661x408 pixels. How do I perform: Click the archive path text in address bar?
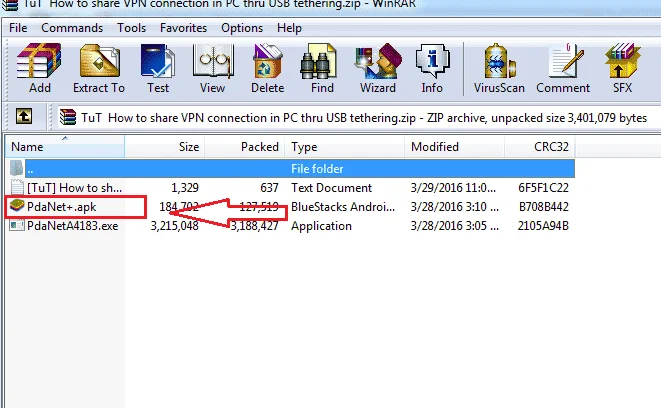click(x=364, y=118)
